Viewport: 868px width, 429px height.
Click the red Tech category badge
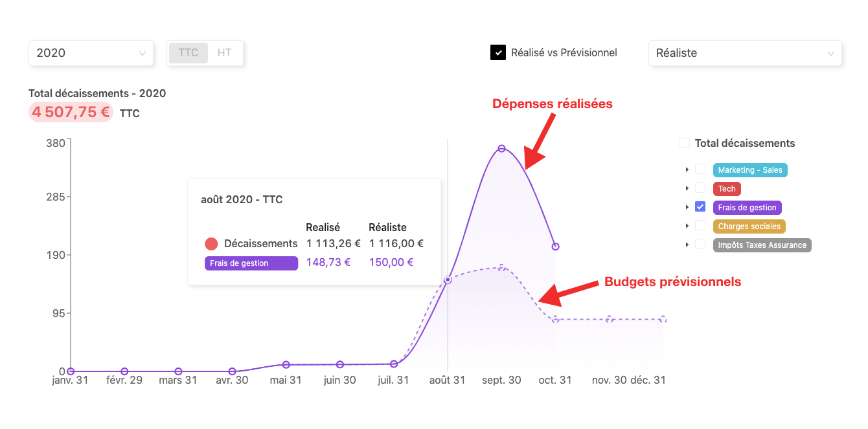click(x=726, y=188)
